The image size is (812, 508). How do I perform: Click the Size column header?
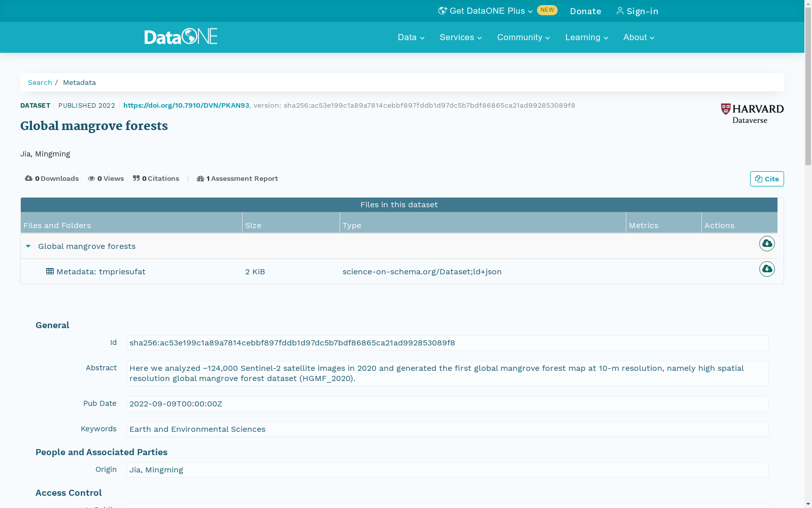[291, 223]
